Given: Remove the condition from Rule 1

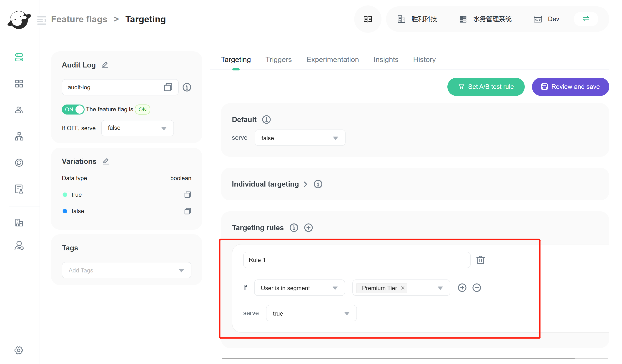Looking at the screenshot, I should point(477,288).
